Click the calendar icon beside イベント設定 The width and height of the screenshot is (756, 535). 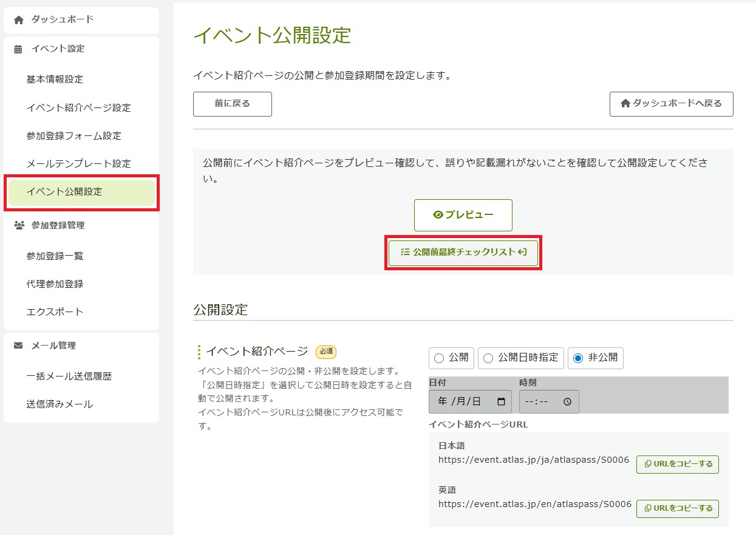pos(19,49)
